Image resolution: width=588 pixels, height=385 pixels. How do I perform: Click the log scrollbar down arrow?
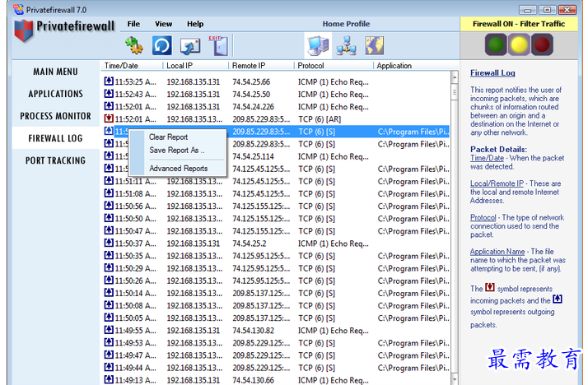(x=455, y=379)
